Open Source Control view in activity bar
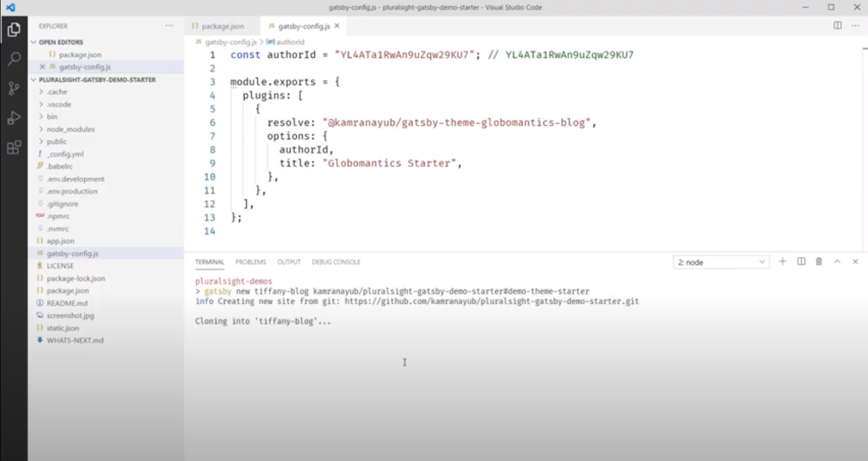 [14, 88]
